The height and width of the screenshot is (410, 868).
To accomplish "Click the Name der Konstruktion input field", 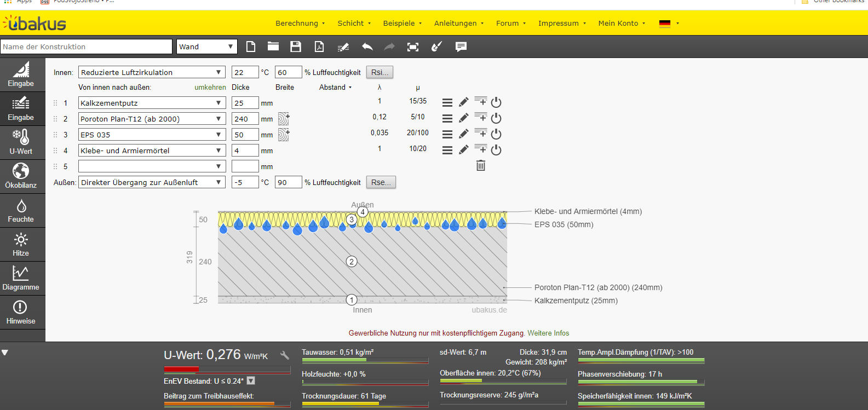I will [87, 47].
